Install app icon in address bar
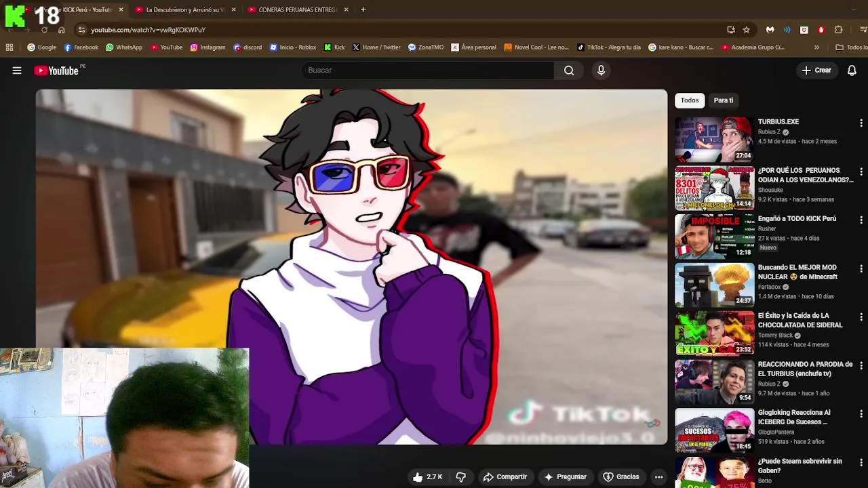 (x=730, y=30)
